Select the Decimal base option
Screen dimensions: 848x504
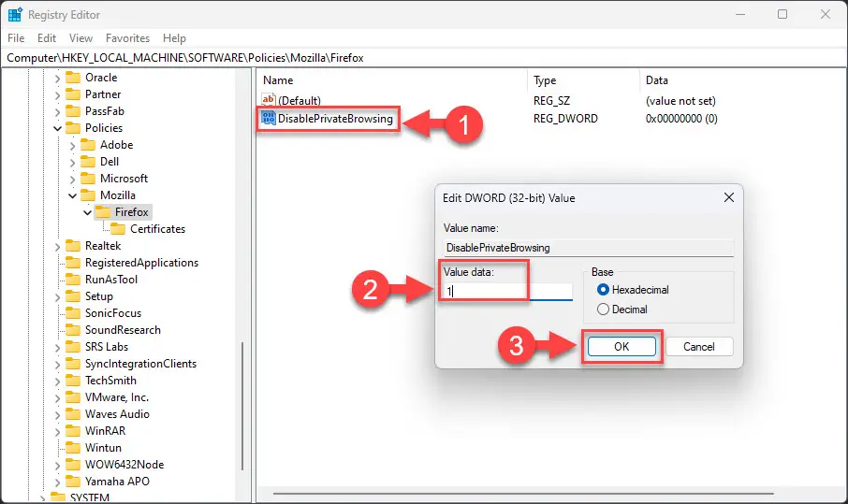click(x=603, y=309)
